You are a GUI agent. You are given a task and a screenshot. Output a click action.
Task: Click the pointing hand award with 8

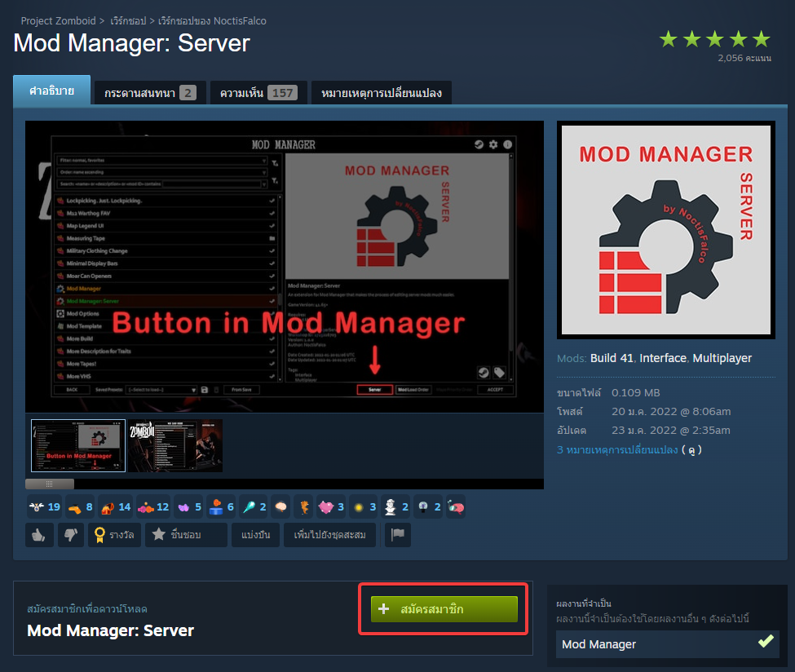click(x=80, y=506)
